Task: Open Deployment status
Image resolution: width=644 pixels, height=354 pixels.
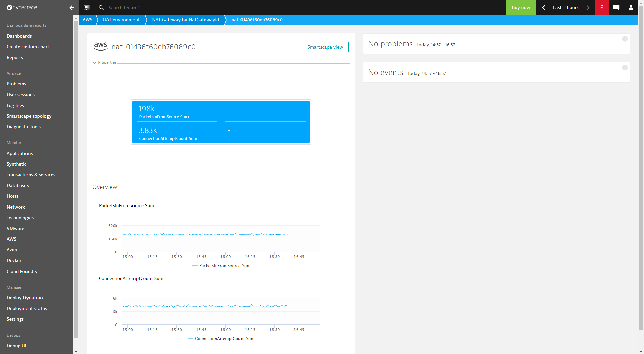Action: [x=27, y=308]
